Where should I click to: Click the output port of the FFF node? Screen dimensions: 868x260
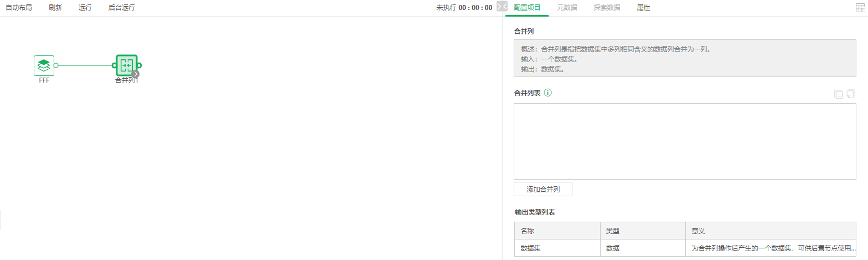coord(56,65)
